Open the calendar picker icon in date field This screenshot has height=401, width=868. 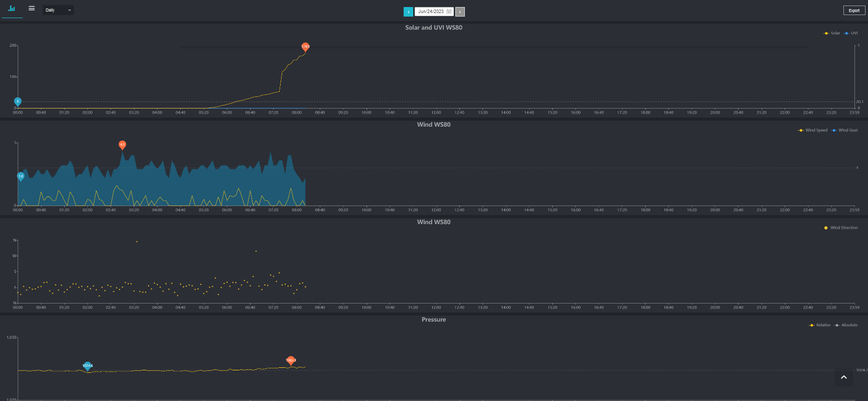449,12
